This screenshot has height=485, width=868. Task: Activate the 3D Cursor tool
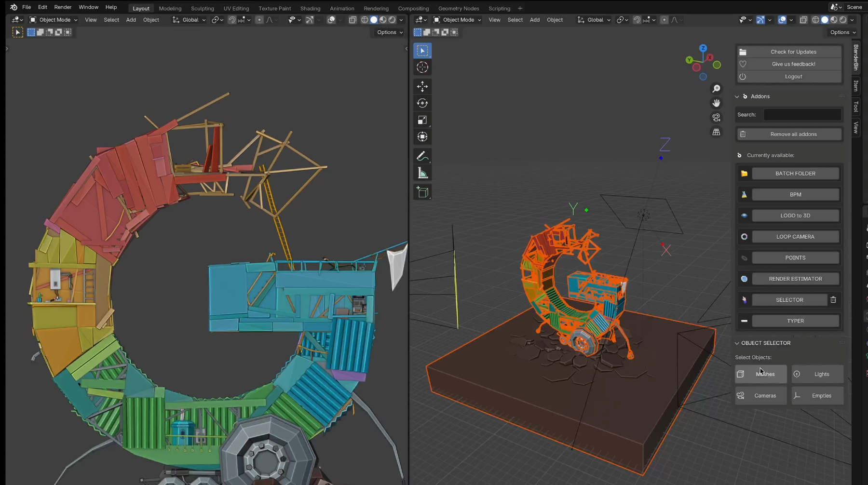pos(422,67)
